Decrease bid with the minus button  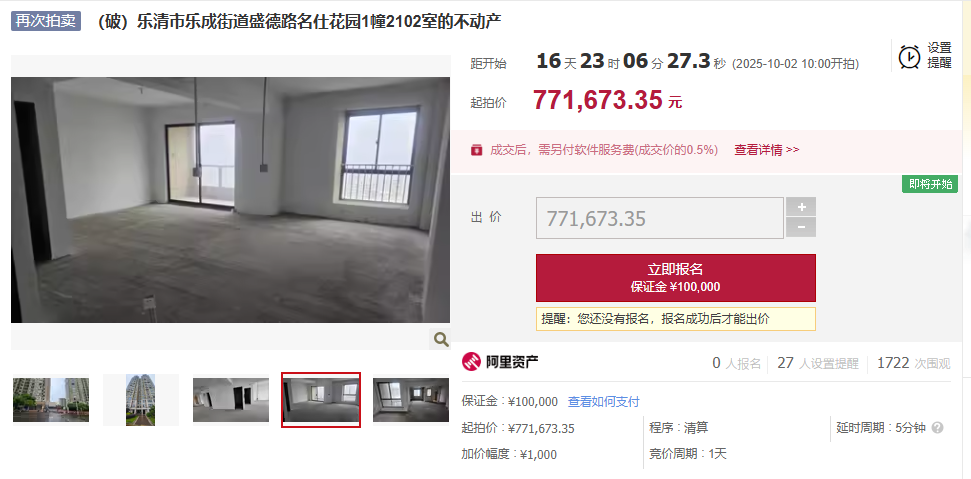(x=801, y=227)
